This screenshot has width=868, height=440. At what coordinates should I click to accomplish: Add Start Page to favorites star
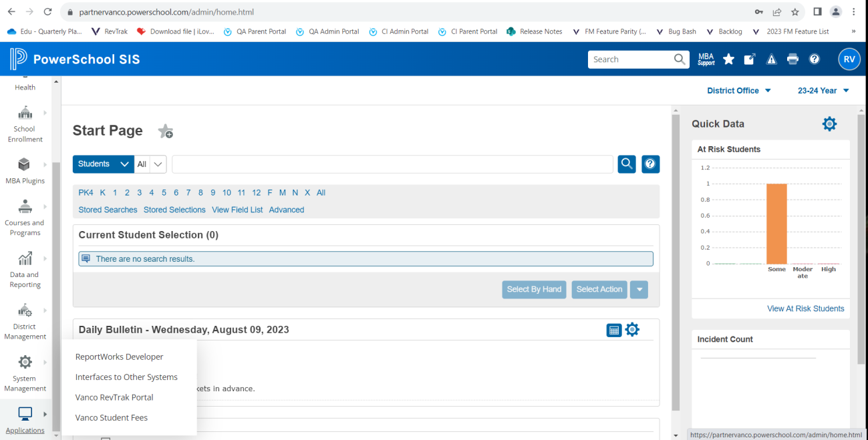tap(165, 132)
